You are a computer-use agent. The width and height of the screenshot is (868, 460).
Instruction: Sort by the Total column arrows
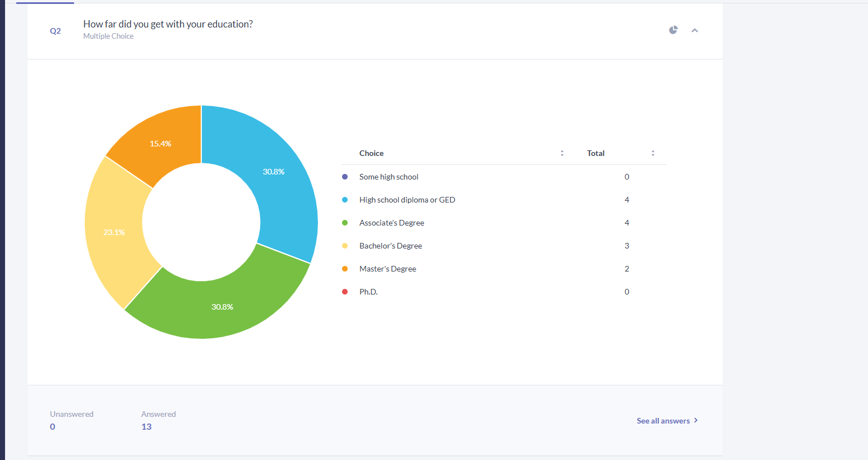tap(653, 153)
